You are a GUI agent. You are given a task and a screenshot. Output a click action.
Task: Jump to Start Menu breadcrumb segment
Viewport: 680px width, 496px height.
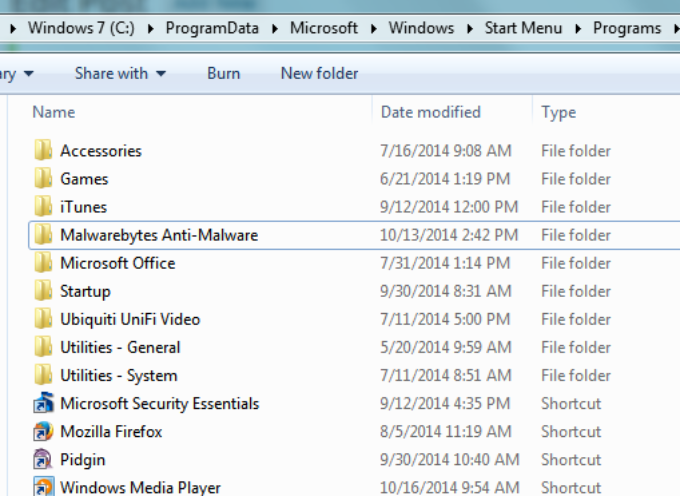coord(523,28)
